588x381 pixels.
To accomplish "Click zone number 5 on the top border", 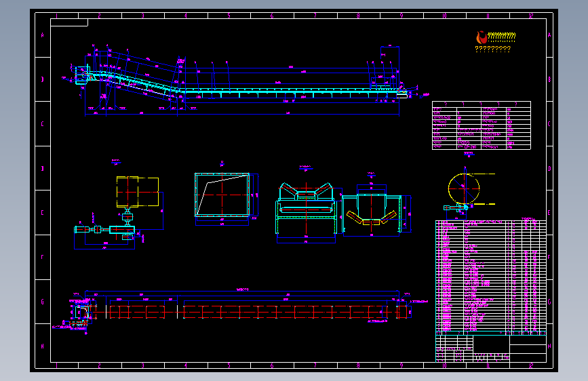I will coord(229,16).
